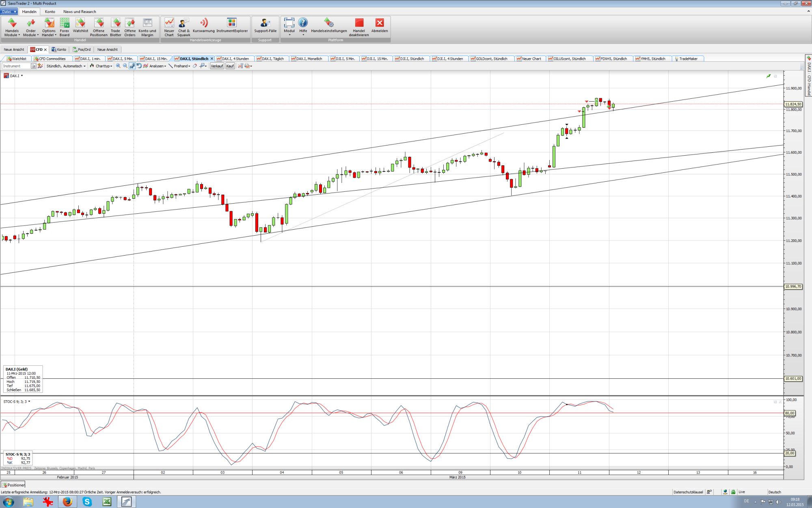Open the Konto menu
This screenshot has width=812, height=508.
click(x=50, y=11)
